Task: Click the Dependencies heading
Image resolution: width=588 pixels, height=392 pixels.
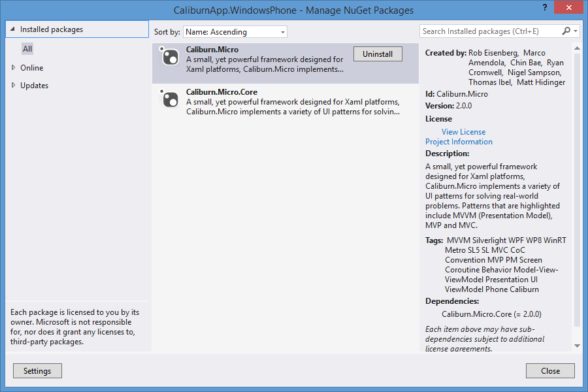Action: point(452,301)
